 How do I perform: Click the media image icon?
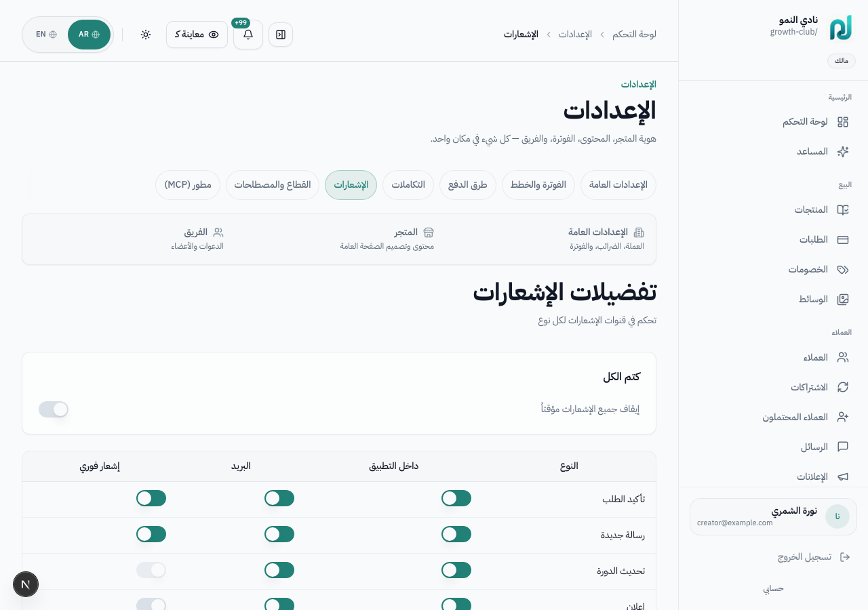pos(843,300)
